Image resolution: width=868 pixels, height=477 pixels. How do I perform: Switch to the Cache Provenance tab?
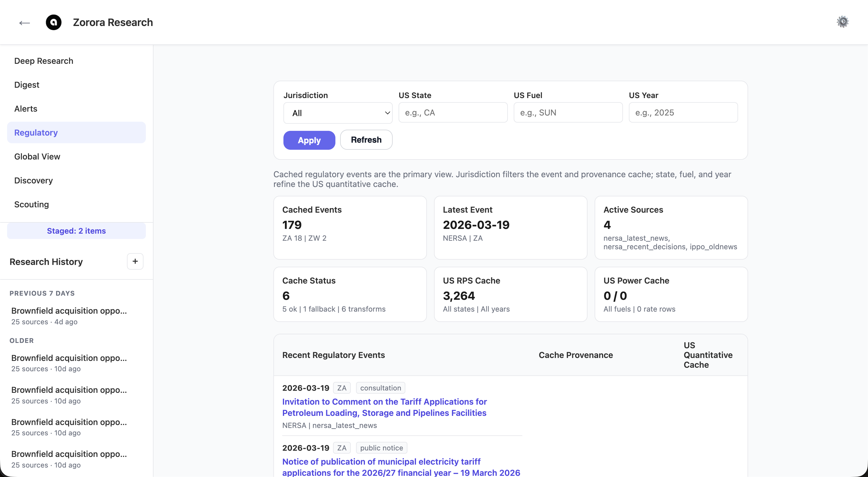click(x=575, y=355)
